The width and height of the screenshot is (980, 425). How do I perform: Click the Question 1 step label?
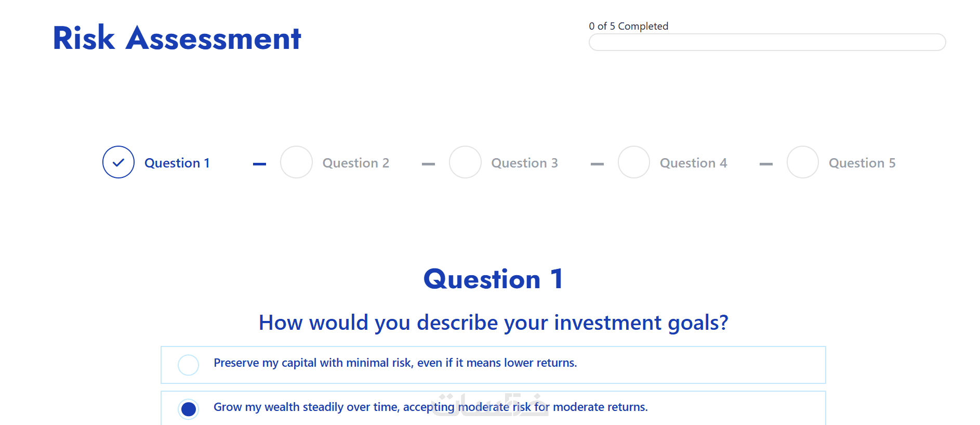[x=177, y=163]
